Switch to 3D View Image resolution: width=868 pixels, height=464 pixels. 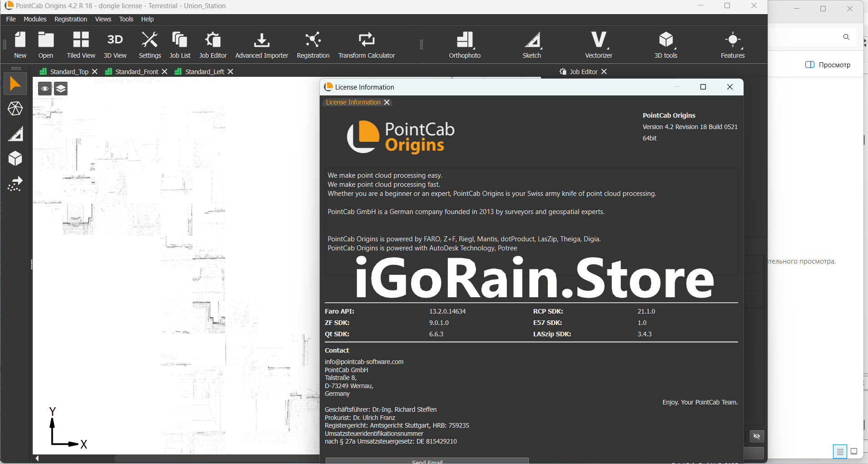[x=115, y=45]
